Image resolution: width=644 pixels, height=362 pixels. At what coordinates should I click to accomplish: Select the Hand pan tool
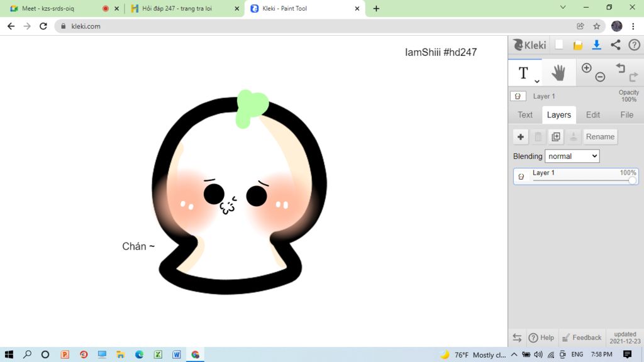pos(558,73)
